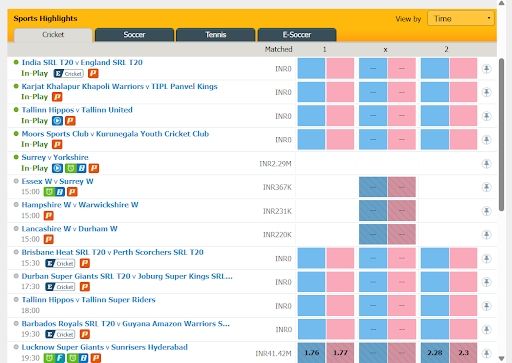The image size is (512, 363).
Task: Click E-Cricket badge on India SRL T20 row
Action: point(68,73)
